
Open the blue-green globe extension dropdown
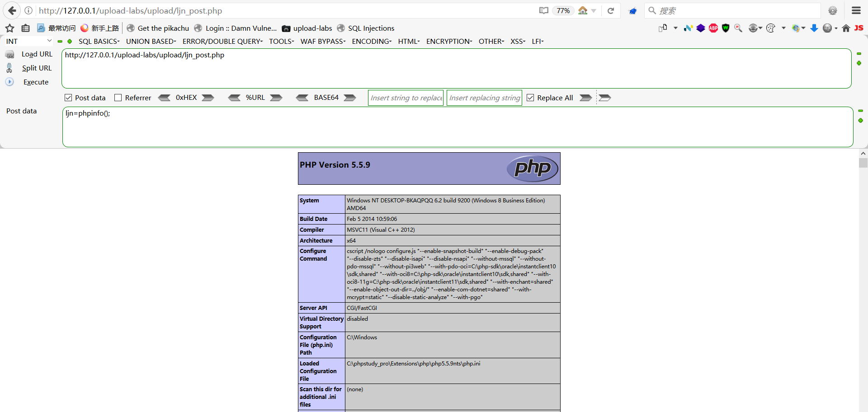[x=798, y=28]
